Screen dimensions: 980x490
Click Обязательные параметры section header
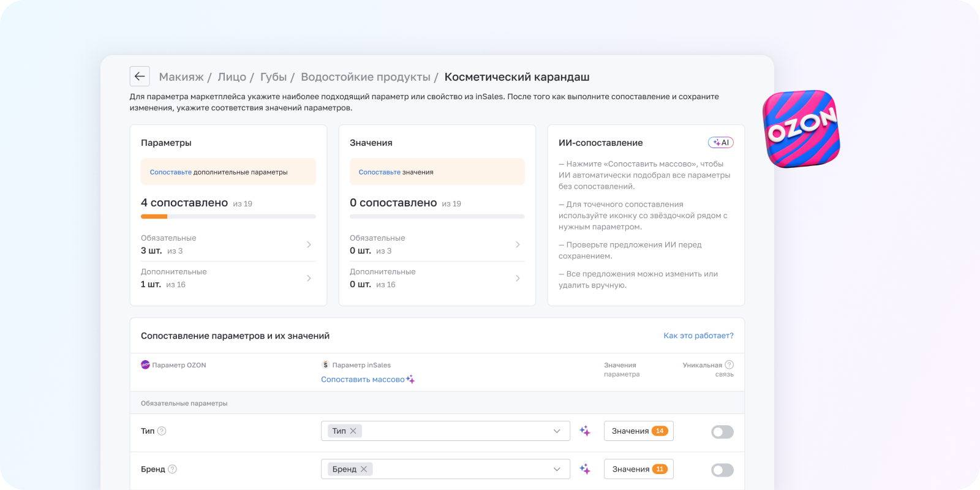(x=437, y=403)
